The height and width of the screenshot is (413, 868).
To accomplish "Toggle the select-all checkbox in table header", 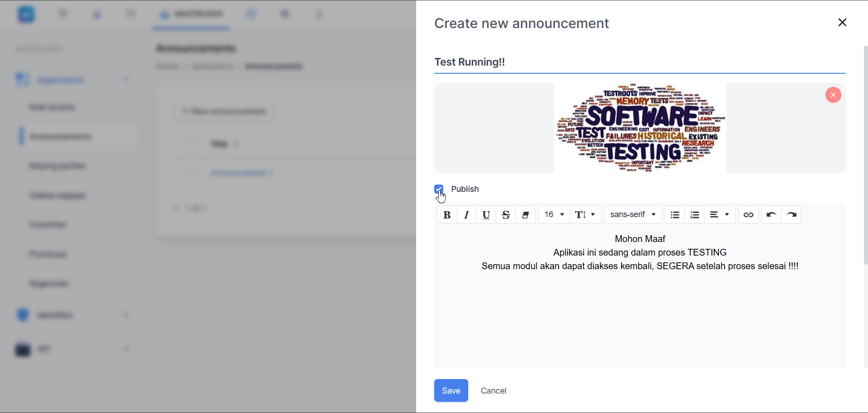I will (192, 144).
